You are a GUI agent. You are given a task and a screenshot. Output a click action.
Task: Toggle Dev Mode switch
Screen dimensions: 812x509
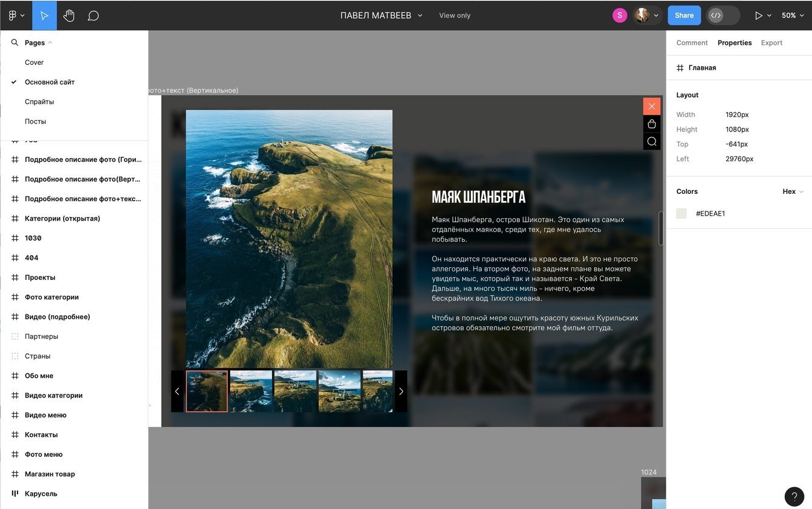pyautogui.click(x=724, y=15)
